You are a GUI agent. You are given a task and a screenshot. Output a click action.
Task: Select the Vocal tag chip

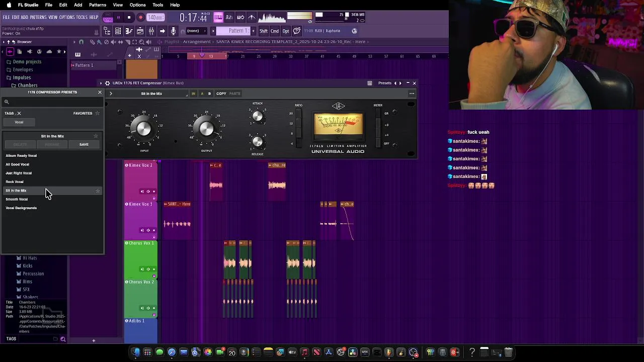(19, 122)
